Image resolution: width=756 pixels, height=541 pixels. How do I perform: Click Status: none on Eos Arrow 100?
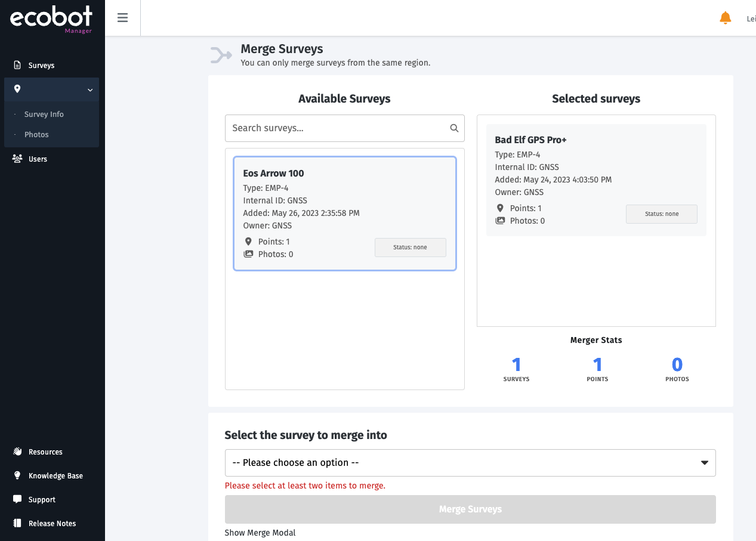coord(410,248)
